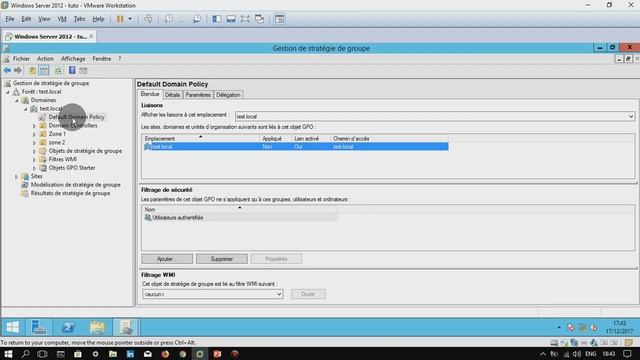The width and height of the screenshot is (640, 360).
Task: Click the Propriétés button
Action: pos(276,259)
